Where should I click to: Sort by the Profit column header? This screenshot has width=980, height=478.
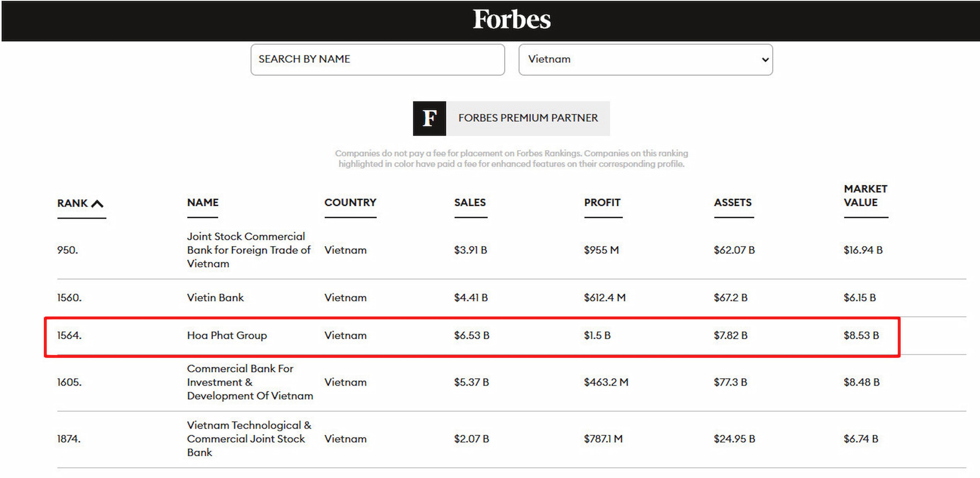tap(602, 202)
